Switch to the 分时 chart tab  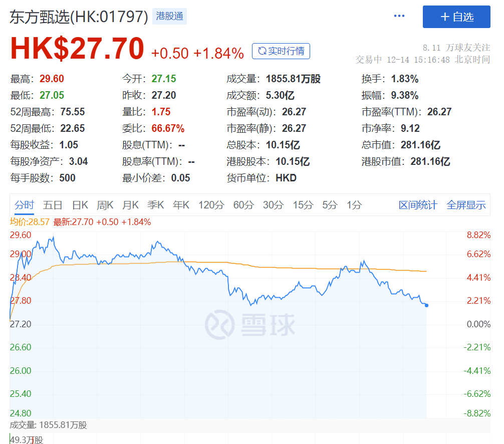tap(24, 205)
